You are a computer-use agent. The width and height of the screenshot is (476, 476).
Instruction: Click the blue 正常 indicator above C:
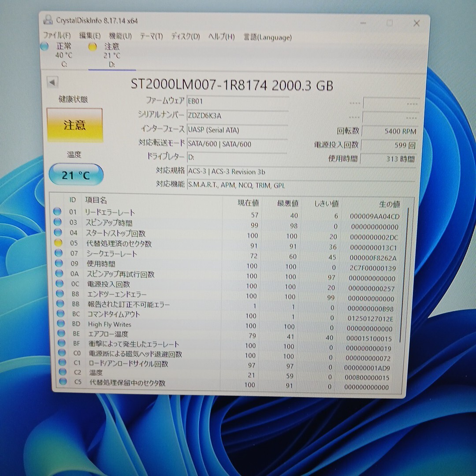coord(45,46)
